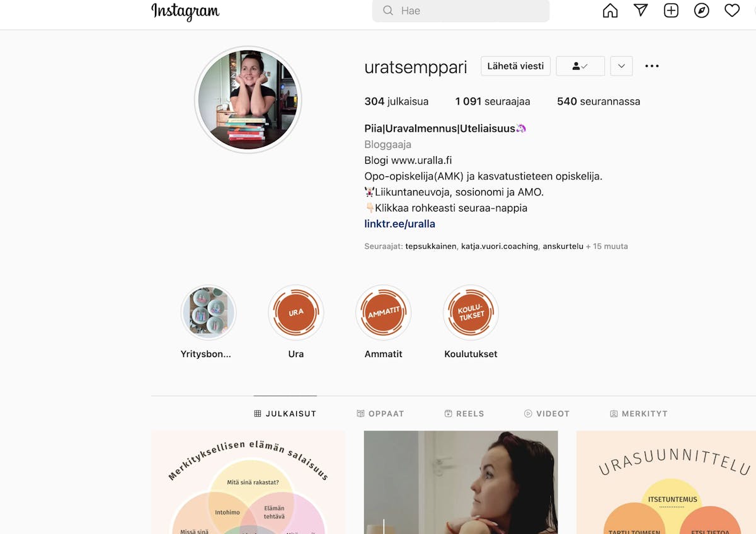Click the Instagram logo
The height and width of the screenshot is (534, 756).
(x=185, y=11)
